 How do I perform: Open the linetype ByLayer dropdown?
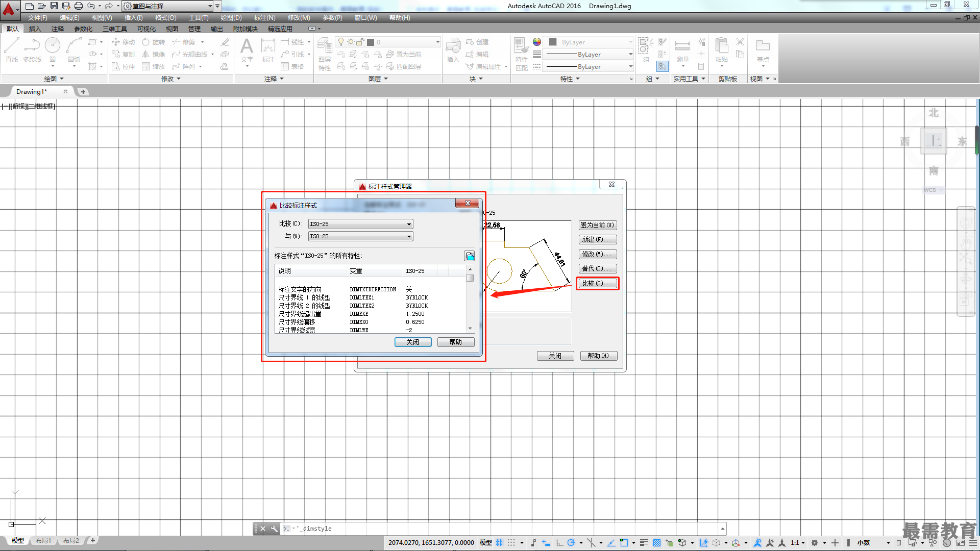(588, 66)
